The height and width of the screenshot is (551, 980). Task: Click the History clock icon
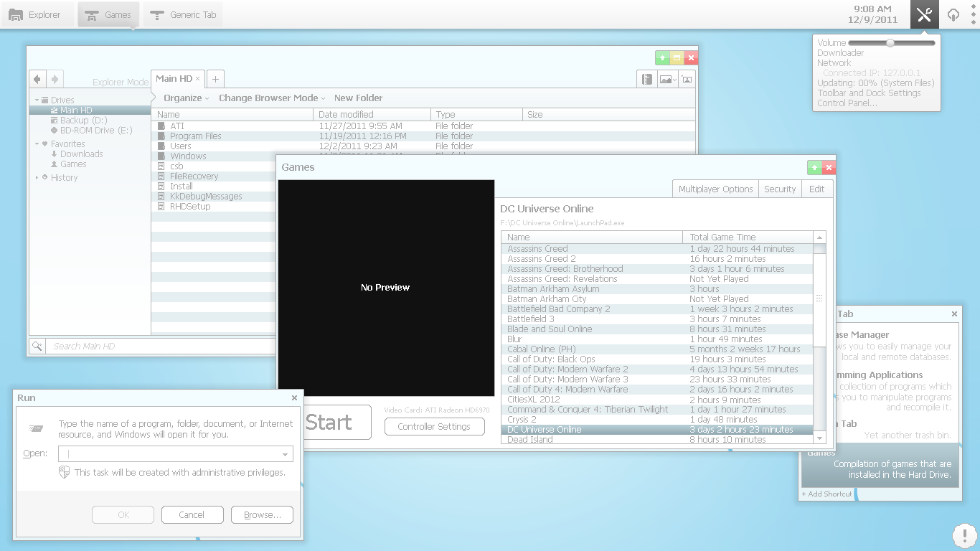click(44, 177)
